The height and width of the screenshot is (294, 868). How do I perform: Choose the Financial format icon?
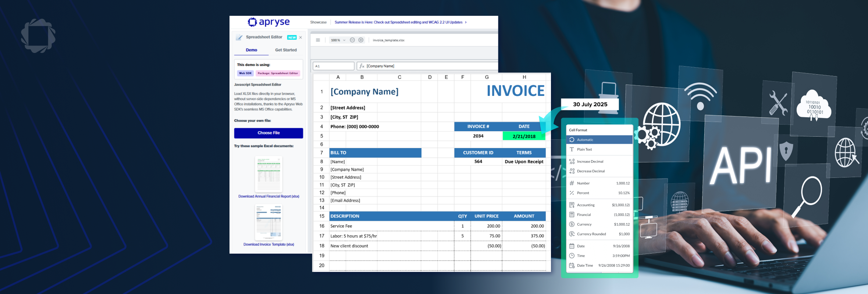point(572,215)
